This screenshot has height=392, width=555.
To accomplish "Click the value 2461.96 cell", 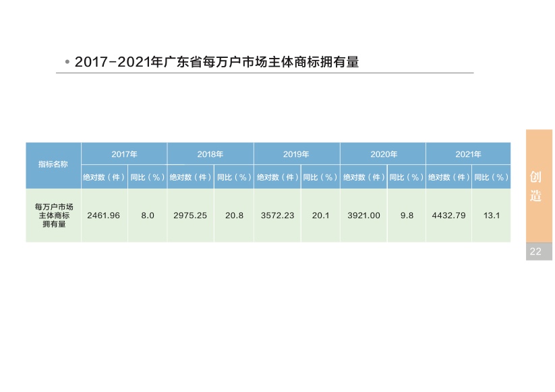I will pos(104,216).
